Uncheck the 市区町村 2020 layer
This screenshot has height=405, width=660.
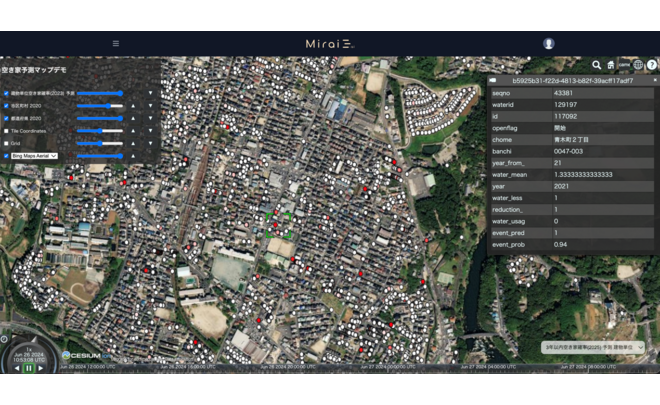pos(6,105)
